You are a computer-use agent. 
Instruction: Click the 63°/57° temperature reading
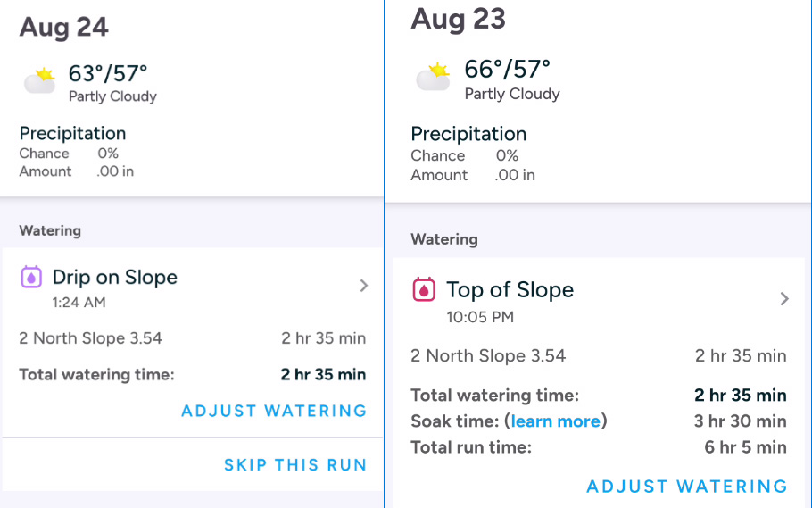tap(108, 73)
